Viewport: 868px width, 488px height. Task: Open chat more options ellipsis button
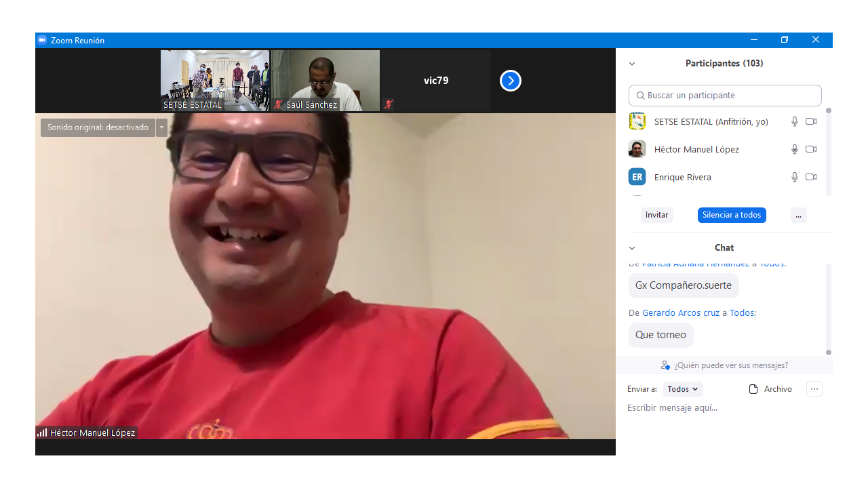(x=814, y=389)
